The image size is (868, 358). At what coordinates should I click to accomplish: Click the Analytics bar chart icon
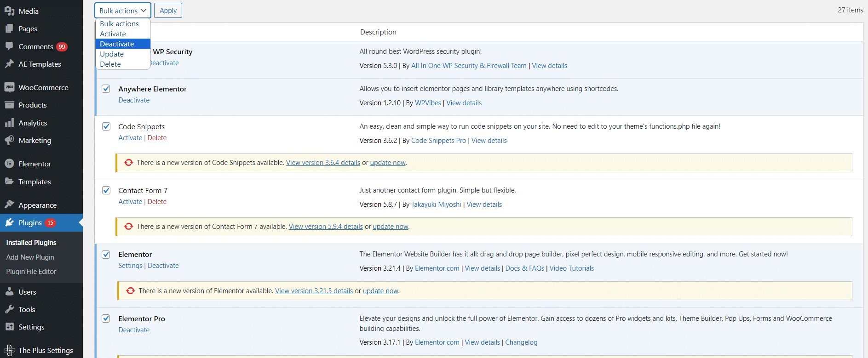9,123
